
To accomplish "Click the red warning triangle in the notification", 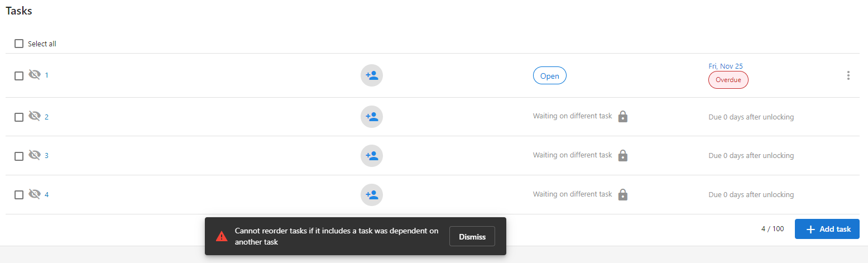I will pos(222,236).
